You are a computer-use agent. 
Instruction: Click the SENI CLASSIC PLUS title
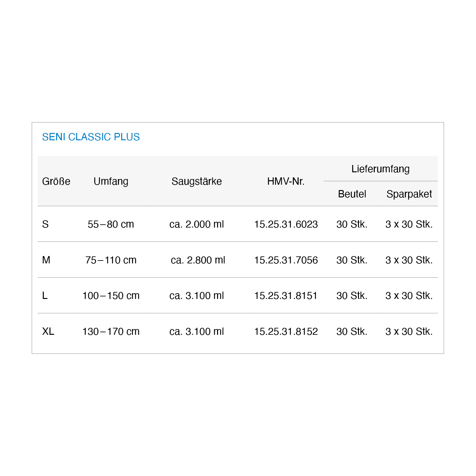[91, 137]
